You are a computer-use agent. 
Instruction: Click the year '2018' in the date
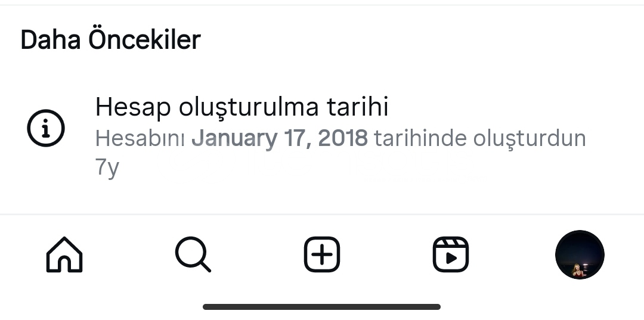pyautogui.click(x=343, y=138)
